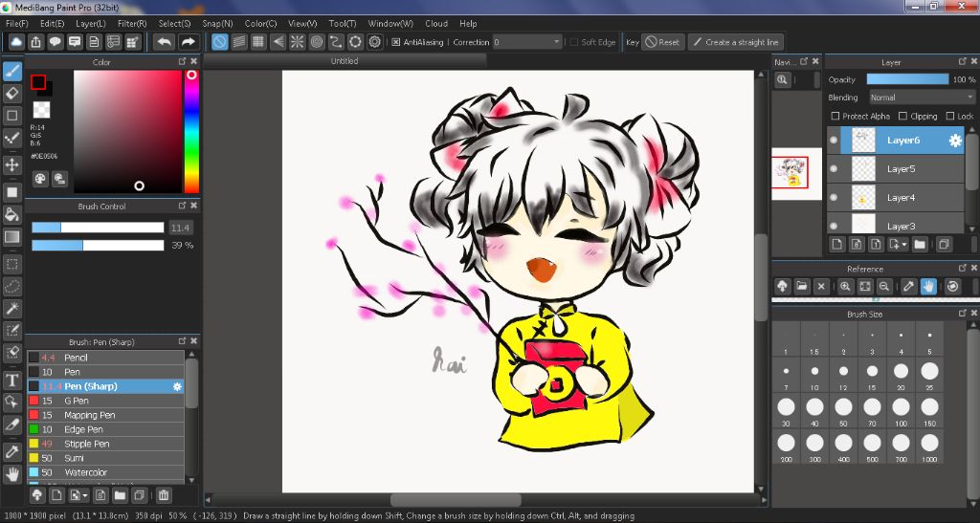Image resolution: width=980 pixels, height=523 pixels.
Task: Click the Reset button
Action: 662,42
